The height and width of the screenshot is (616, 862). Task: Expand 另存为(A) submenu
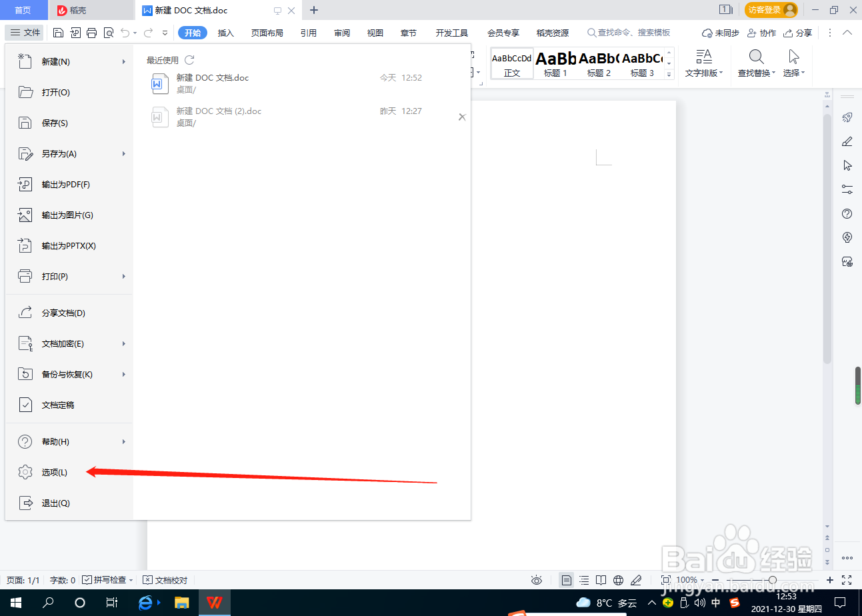69,154
